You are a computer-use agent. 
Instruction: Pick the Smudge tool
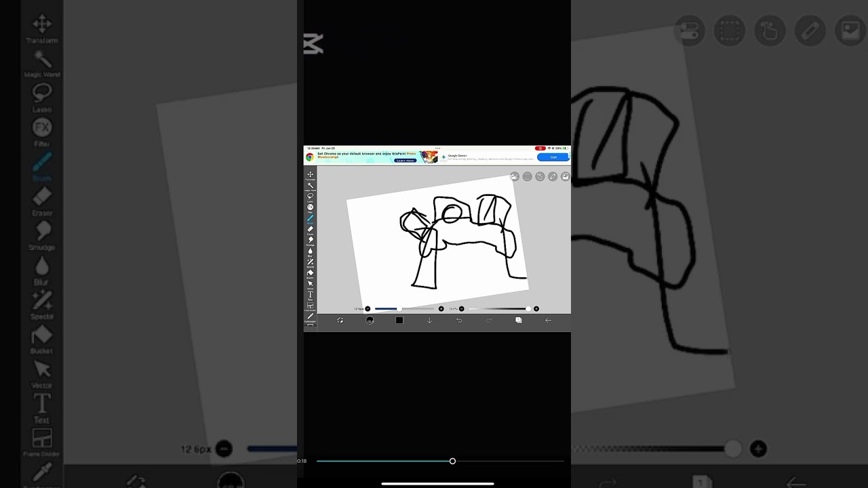tap(311, 240)
